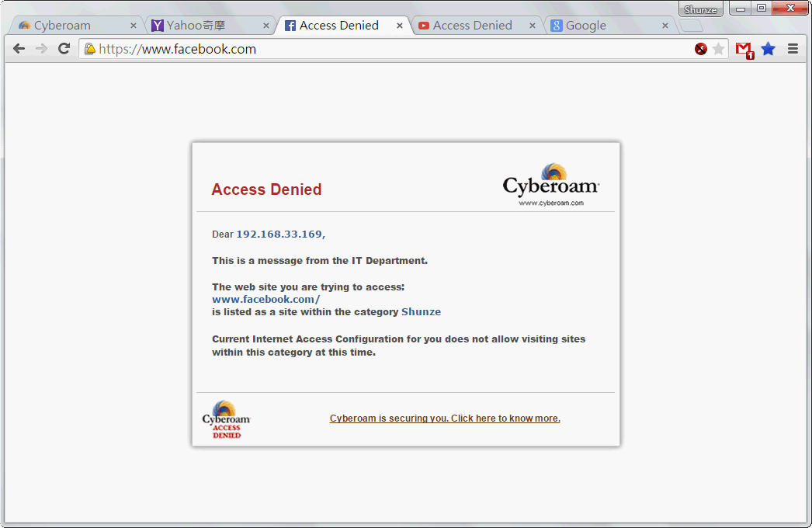Click the YouTube favicon on Access Denied tab
812x528 pixels.
click(x=424, y=26)
